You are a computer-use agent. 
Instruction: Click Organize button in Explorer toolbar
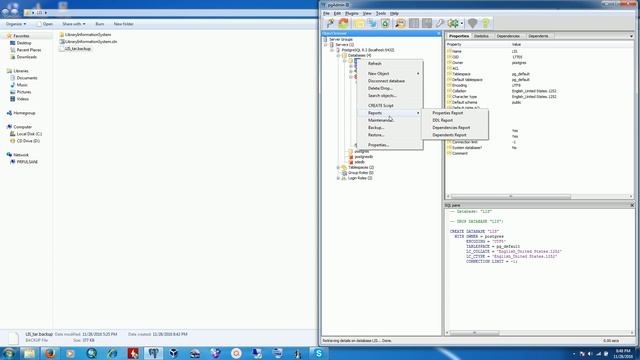click(x=16, y=24)
